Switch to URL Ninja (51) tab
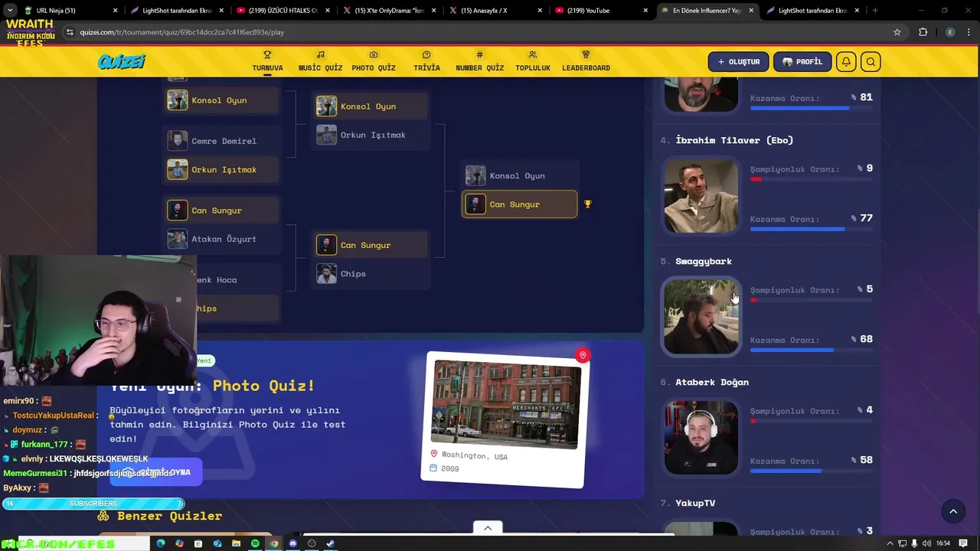980x551 pixels. click(x=70, y=11)
